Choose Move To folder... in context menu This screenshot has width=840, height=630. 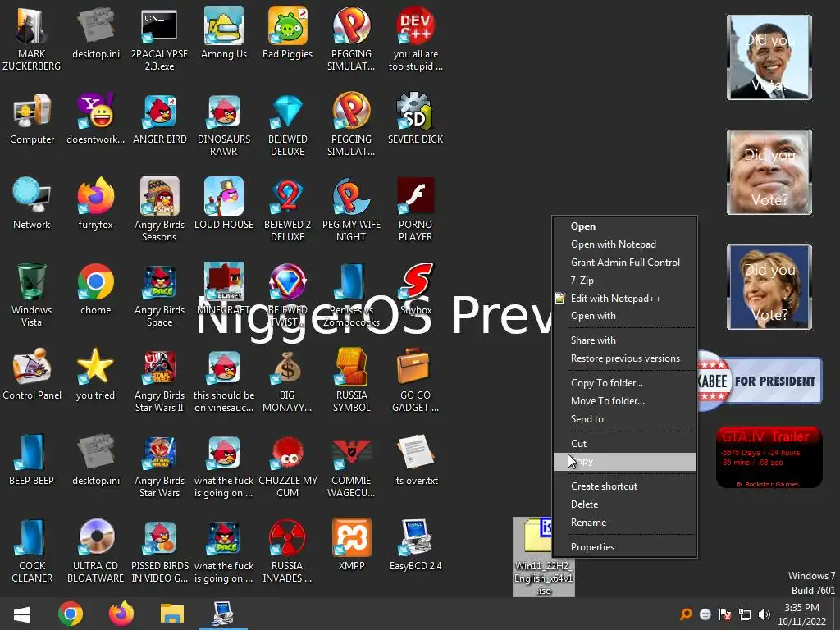click(624, 401)
